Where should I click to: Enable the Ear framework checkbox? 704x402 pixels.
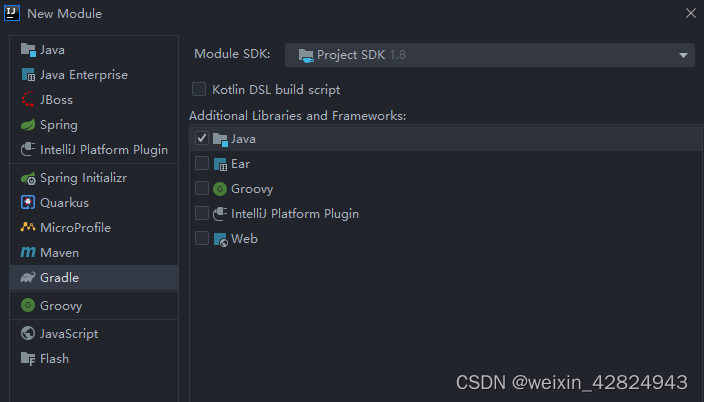(x=202, y=163)
